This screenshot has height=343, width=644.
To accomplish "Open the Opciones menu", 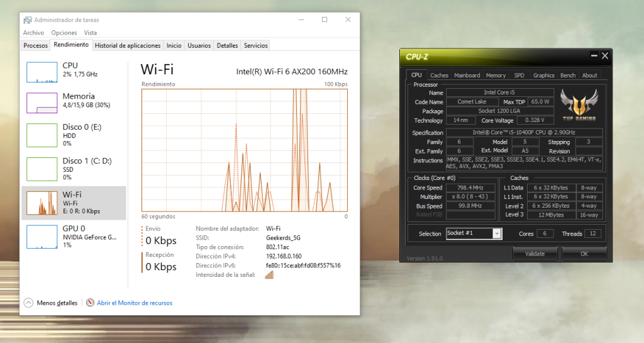I will click(x=64, y=33).
